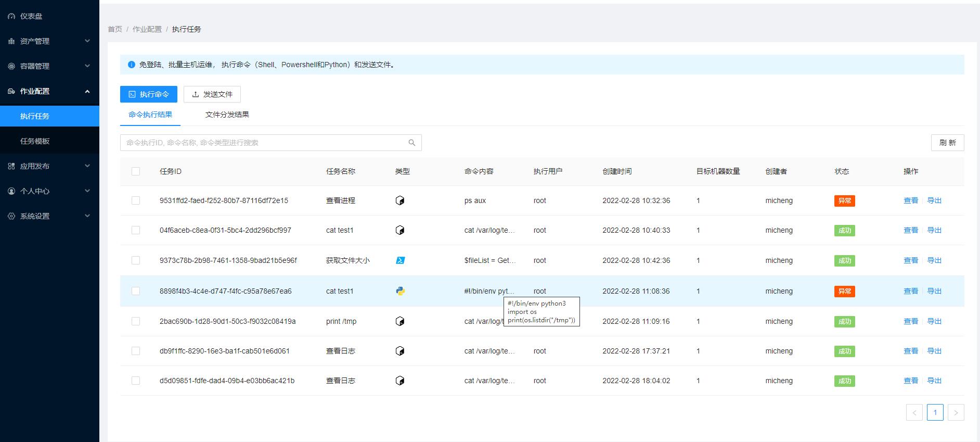This screenshot has width=980, height=442.
Task: Click the 容器管理 sidebar icon
Action: coord(11,66)
